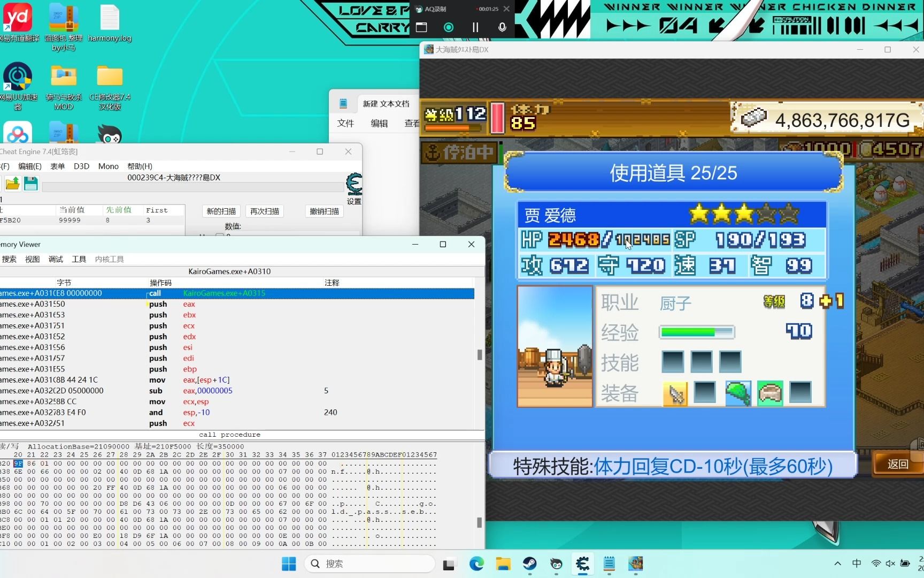Open process icon in Cheat Engine toolbar
924x578 pixels.
coord(12,184)
